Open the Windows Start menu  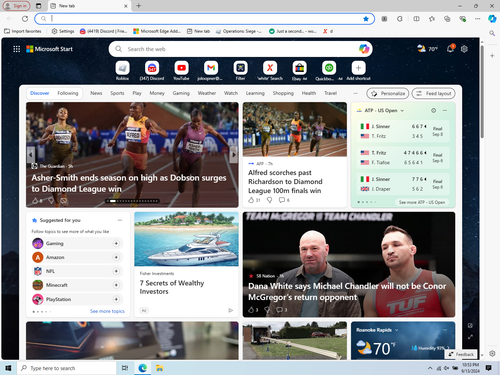8,368
